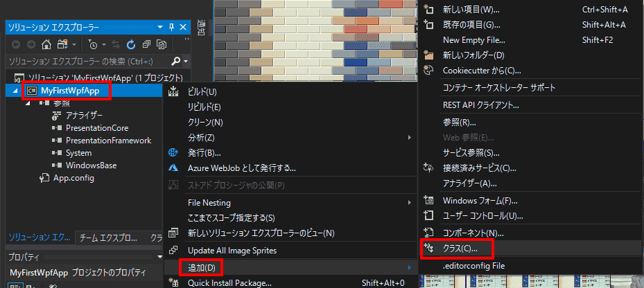Click the App.config file icon
The image size is (644, 288).
44,178
